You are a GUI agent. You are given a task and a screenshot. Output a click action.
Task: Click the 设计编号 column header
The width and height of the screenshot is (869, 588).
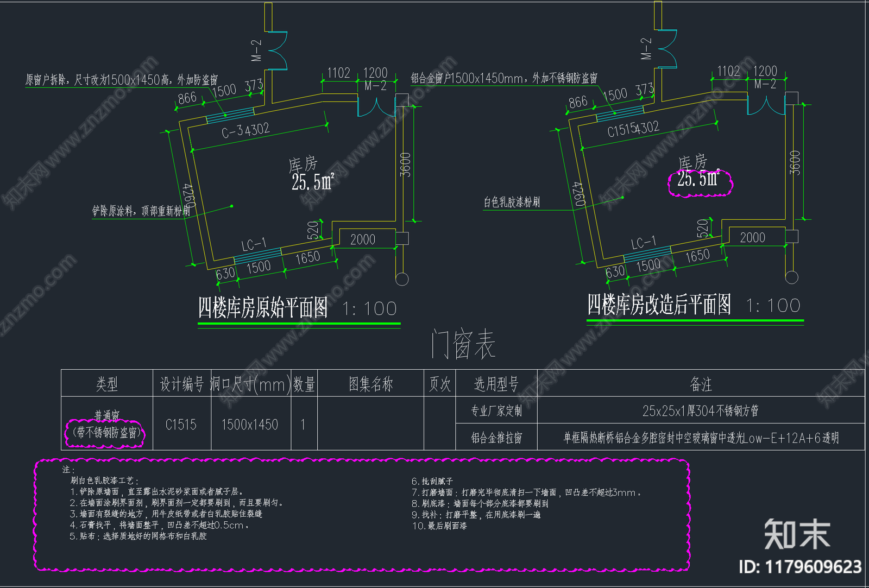pyautogui.click(x=182, y=384)
